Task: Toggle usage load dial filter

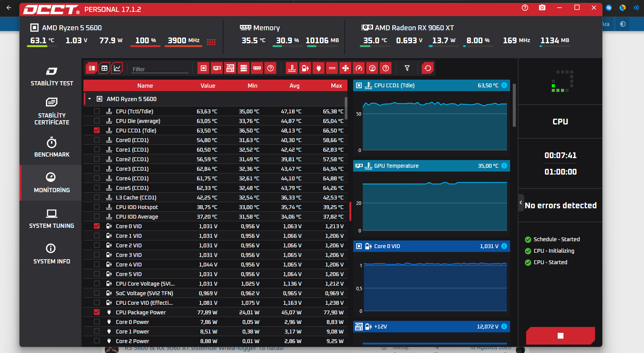Action: pyautogui.click(x=372, y=68)
